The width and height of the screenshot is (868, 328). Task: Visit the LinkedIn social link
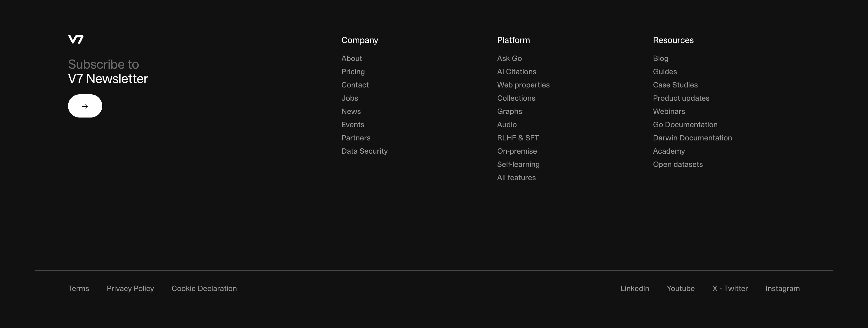635,289
